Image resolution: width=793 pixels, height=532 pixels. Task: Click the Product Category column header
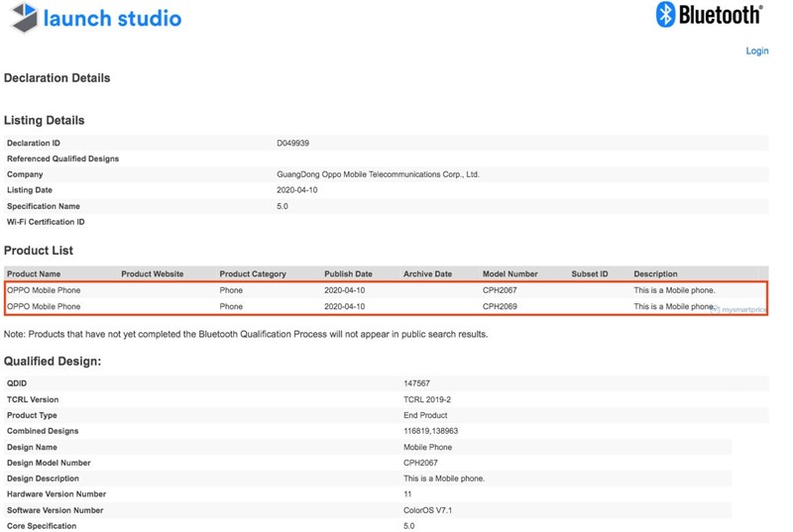pos(253,273)
